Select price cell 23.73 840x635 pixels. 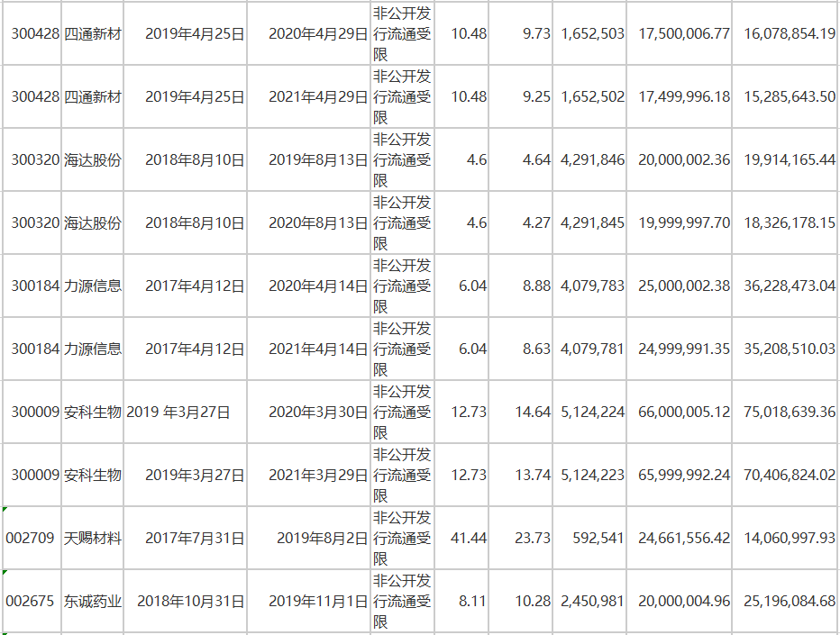(520, 538)
